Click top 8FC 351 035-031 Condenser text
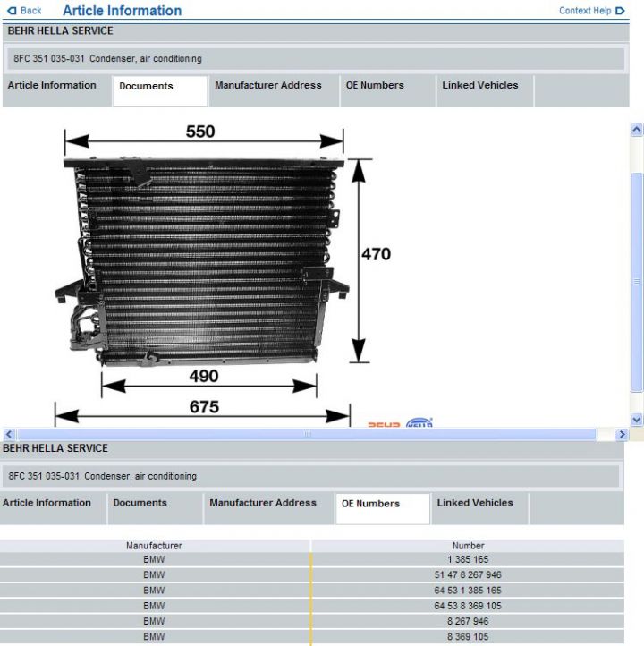 tap(108, 58)
